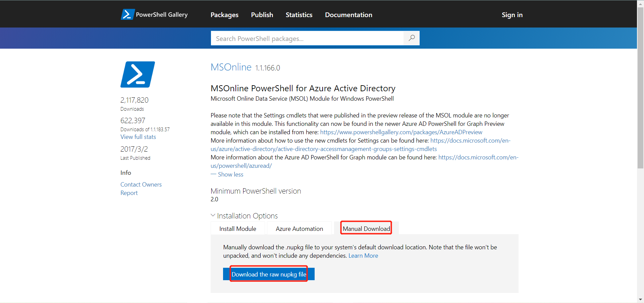Select the Manual Download tab
Viewport: 644px width, 303px height.
click(x=366, y=229)
